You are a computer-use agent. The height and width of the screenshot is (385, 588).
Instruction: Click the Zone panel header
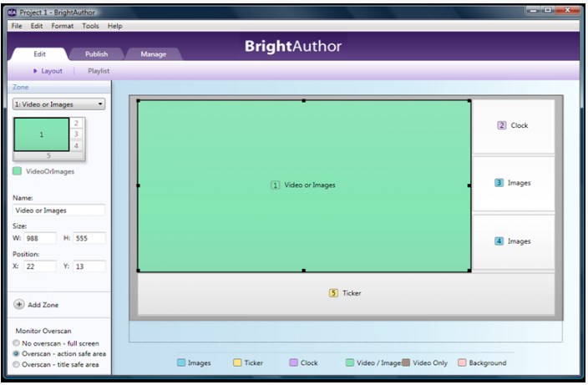pos(58,87)
